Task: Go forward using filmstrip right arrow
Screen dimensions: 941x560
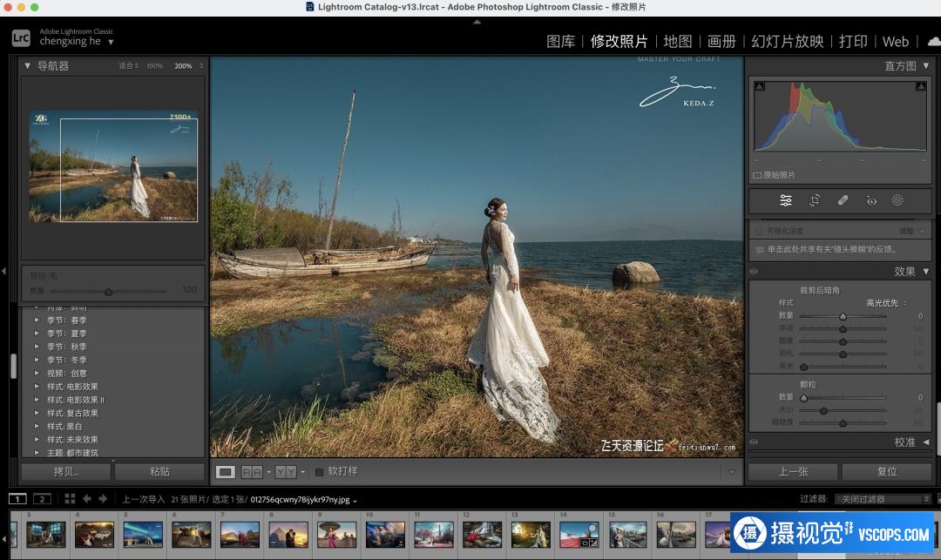Action: click(103, 499)
